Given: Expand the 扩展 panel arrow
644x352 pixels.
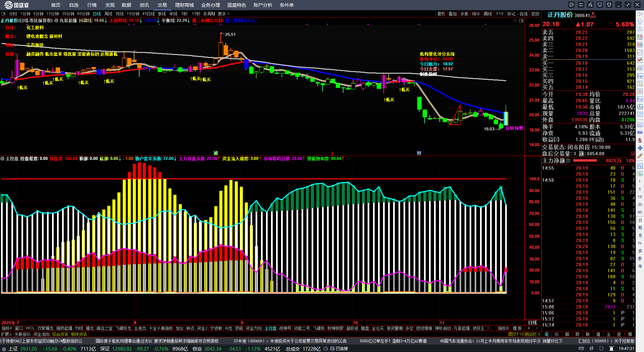Looking at the screenshot, I should [6, 334].
